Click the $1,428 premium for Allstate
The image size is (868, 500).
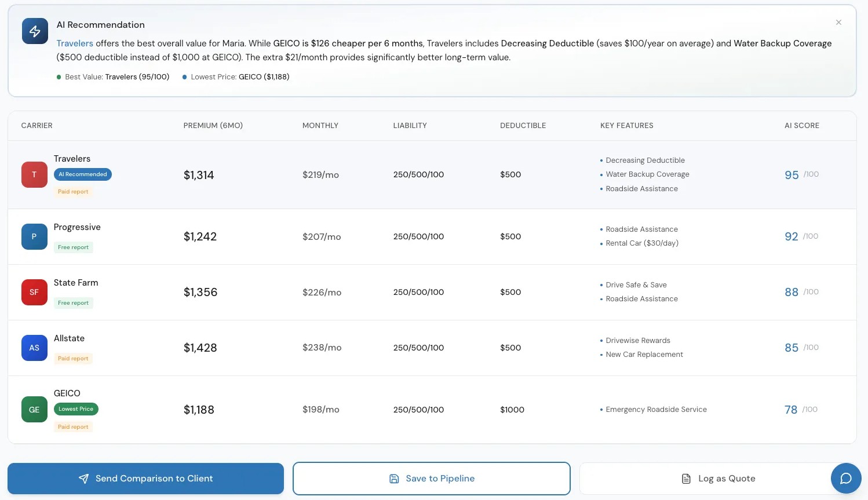pos(200,348)
